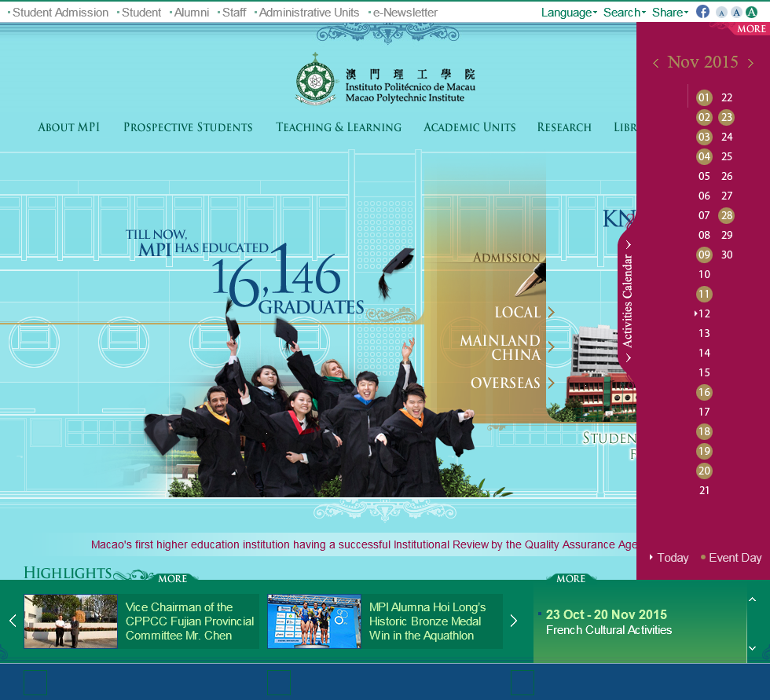Show next highlights with right arrow

(514, 621)
